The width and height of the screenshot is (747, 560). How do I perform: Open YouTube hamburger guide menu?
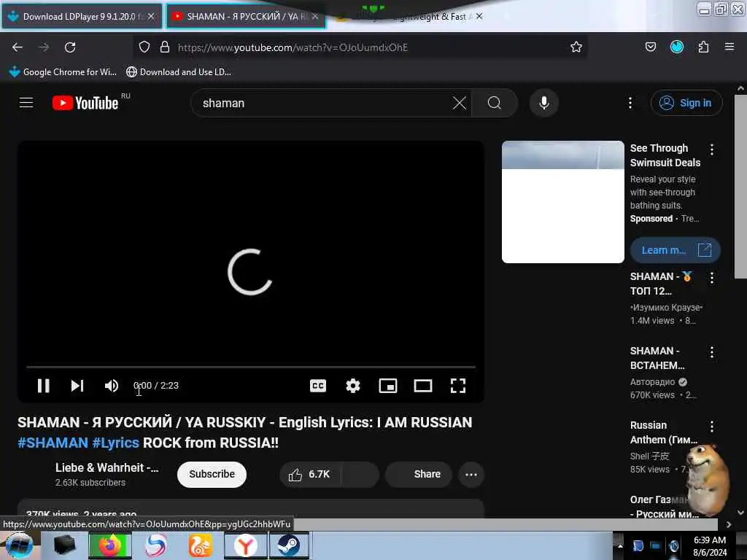click(x=26, y=103)
